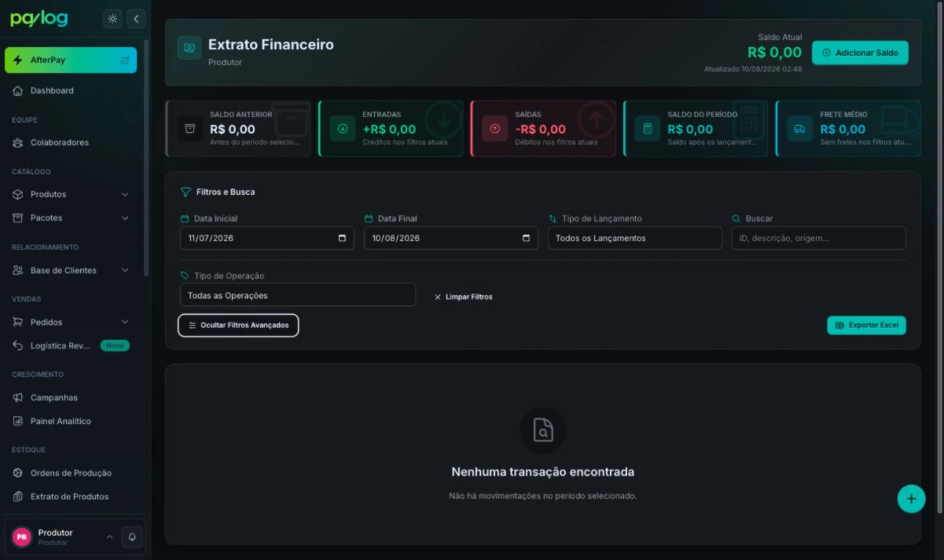Expand the Produtor user menu chevron
944x560 pixels.
(109, 537)
